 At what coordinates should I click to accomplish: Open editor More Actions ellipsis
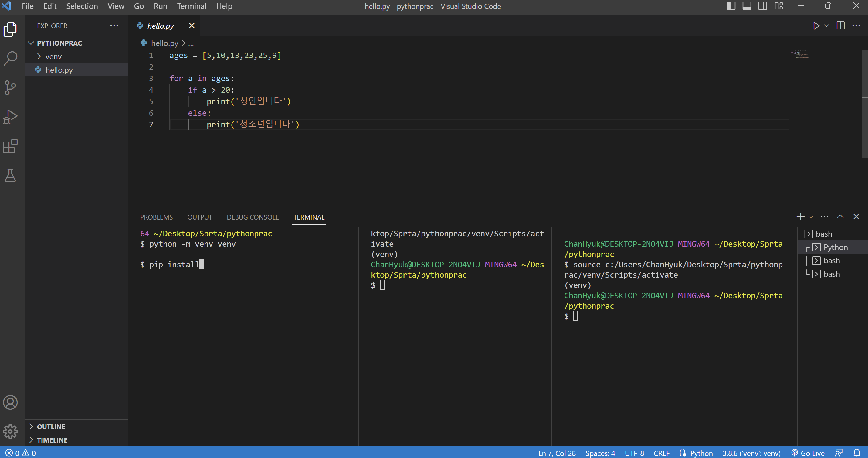(x=856, y=26)
